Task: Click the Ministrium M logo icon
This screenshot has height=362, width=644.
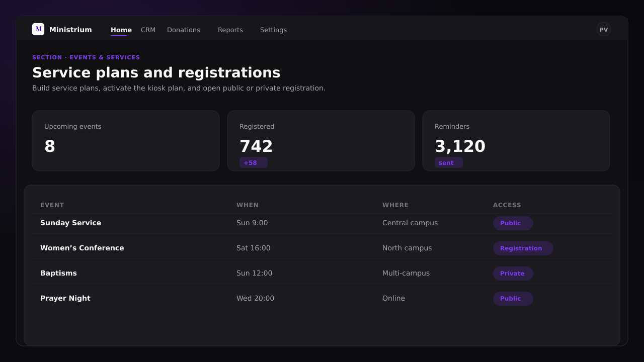Action: (x=38, y=29)
